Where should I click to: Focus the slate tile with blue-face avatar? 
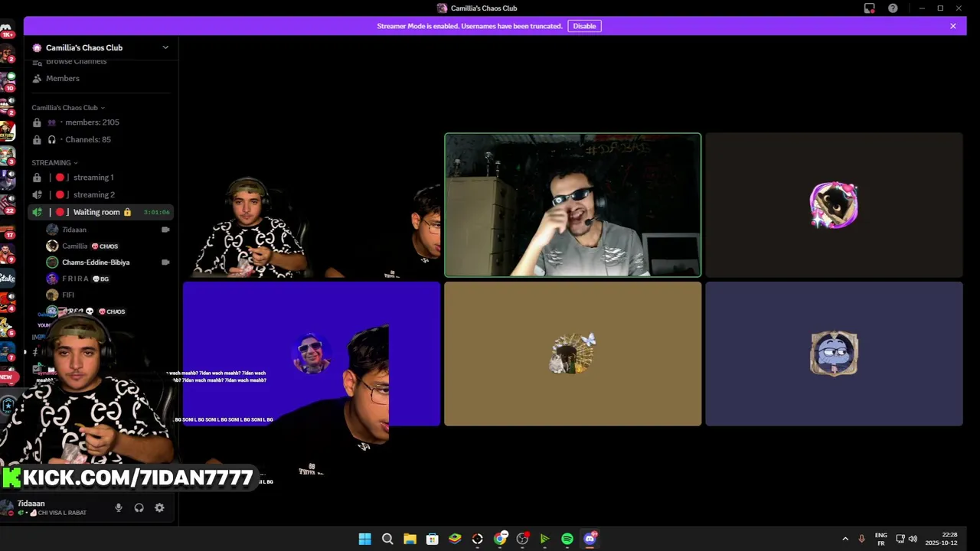point(834,354)
